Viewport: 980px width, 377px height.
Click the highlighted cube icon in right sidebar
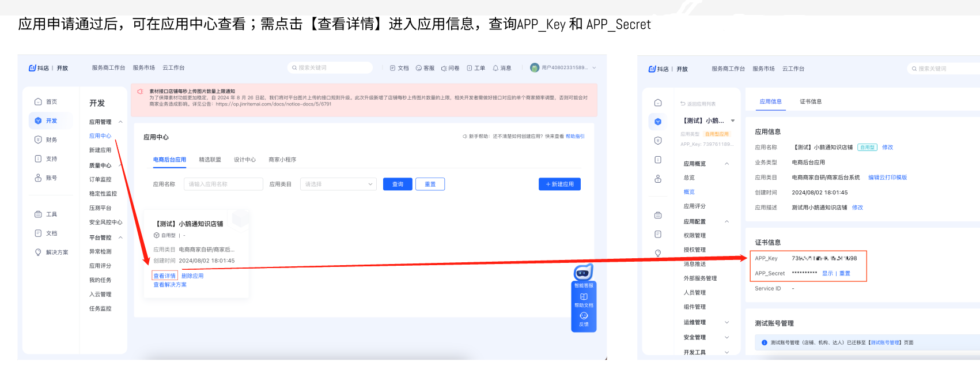tap(658, 122)
